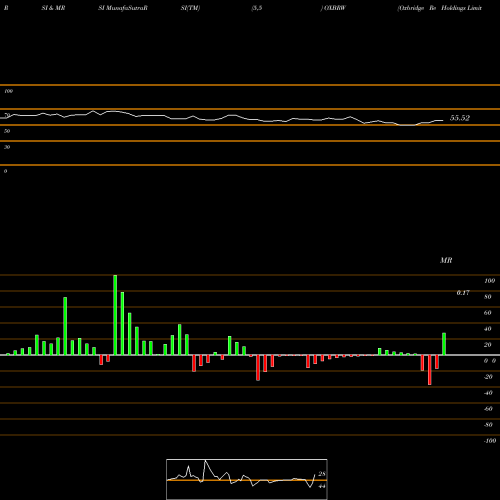Click the MR axis label -60
The image size is (500, 500).
pyautogui.click(x=488, y=409)
